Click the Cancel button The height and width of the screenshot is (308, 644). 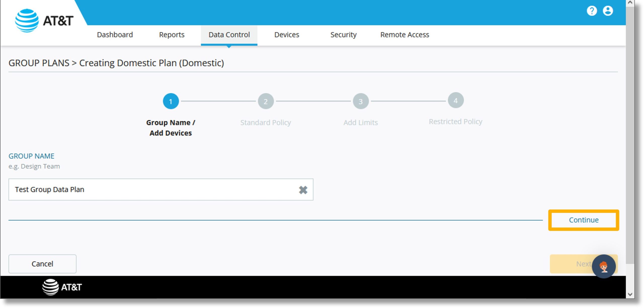point(42,263)
